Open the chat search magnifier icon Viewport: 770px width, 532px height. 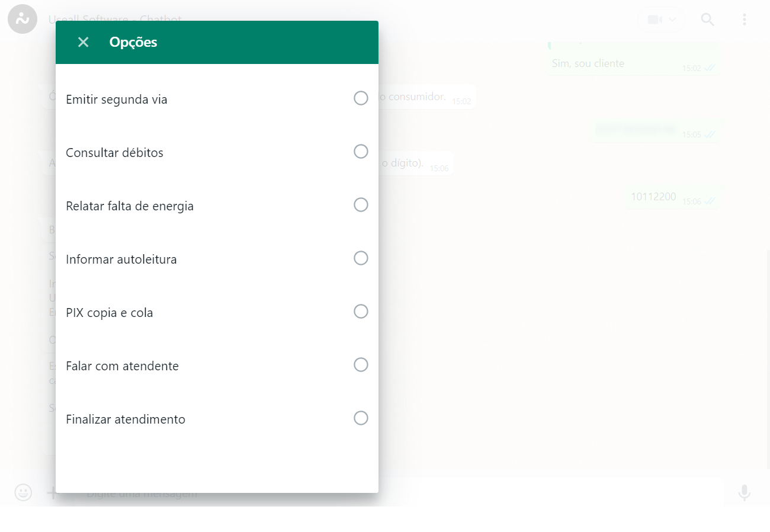pyautogui.click(x=707, y=20)
